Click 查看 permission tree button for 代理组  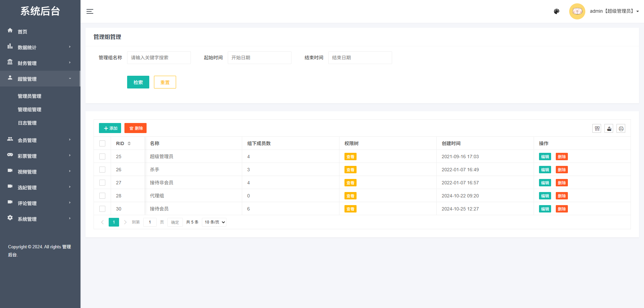coord(350,196)
